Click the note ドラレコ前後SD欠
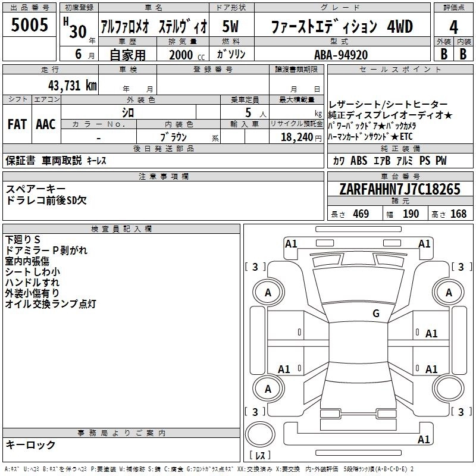 [x=46, y=200]
